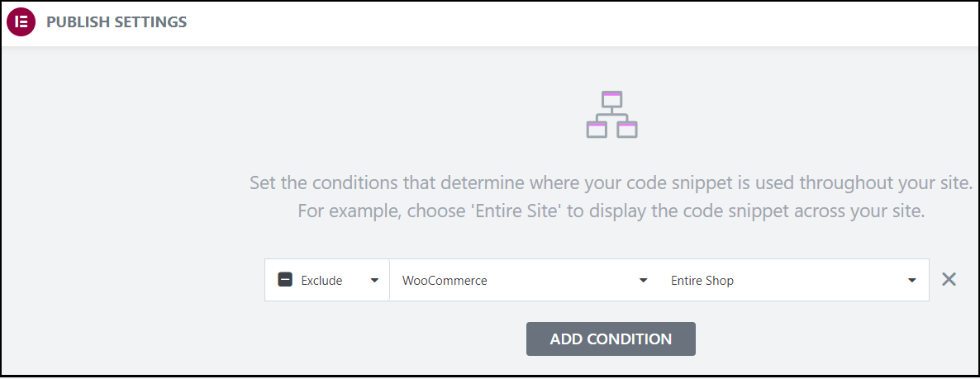This screenshot has height=379, width=980.
Task: Expand the Exclude dropdown arrow
Action: click(x=374, y=281)
